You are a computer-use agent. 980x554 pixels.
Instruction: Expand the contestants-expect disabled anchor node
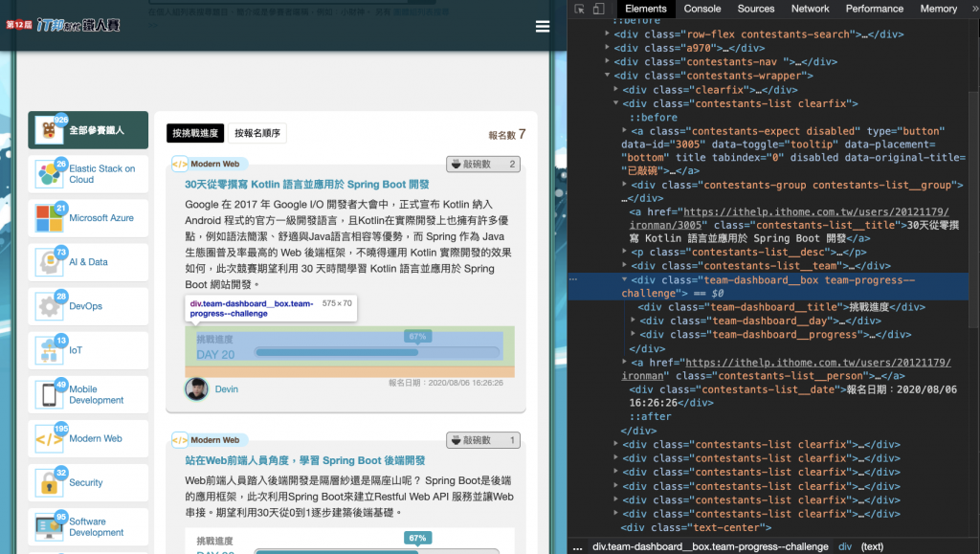(624, 131)
